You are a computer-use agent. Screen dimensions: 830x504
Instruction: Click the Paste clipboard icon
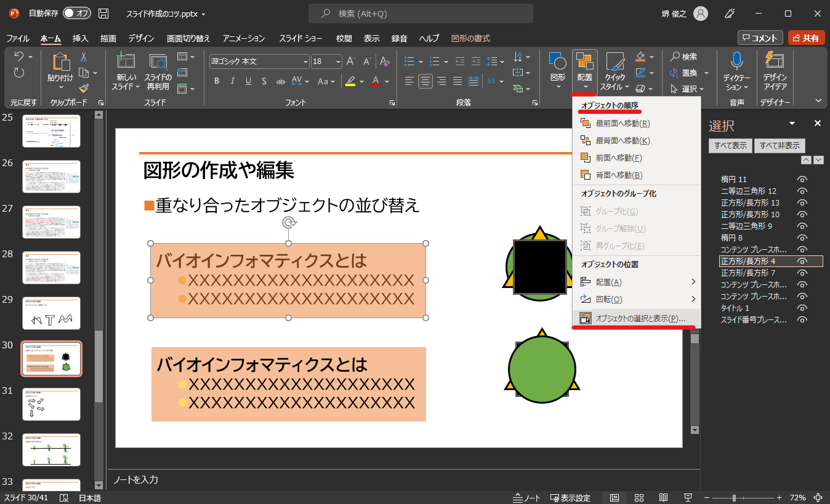coord(60,62)
